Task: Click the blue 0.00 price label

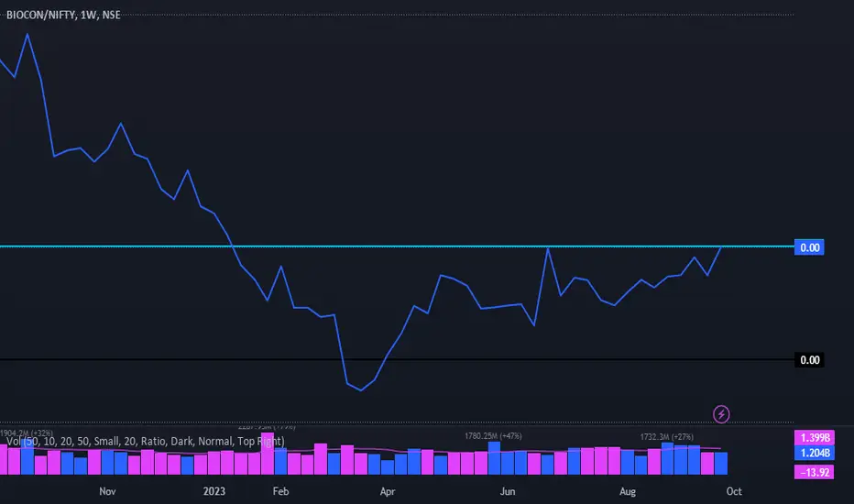Action: [x=809, y=247]
